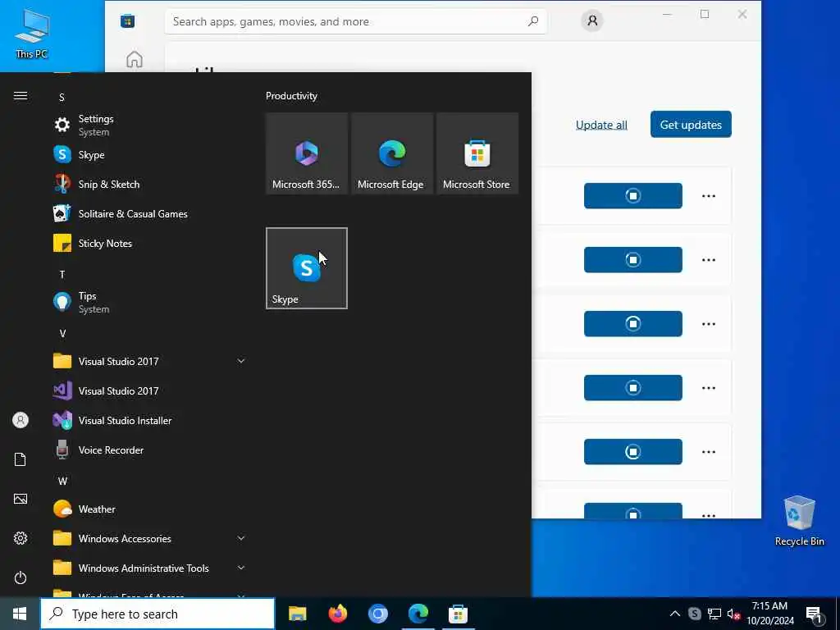The width and height of the screenshot is (840, 630).
Task: Open the Microsoft Store tile
Action: [x=477, y=153]
